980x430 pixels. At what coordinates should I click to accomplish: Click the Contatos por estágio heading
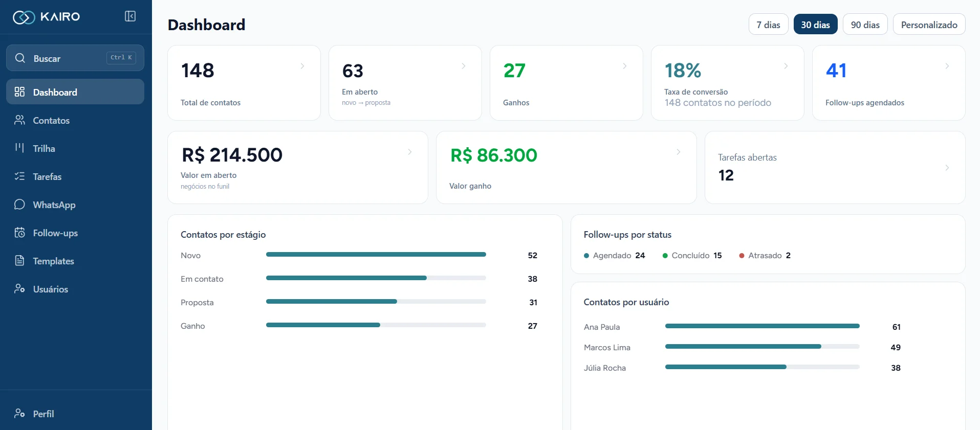tap(223, 235)
